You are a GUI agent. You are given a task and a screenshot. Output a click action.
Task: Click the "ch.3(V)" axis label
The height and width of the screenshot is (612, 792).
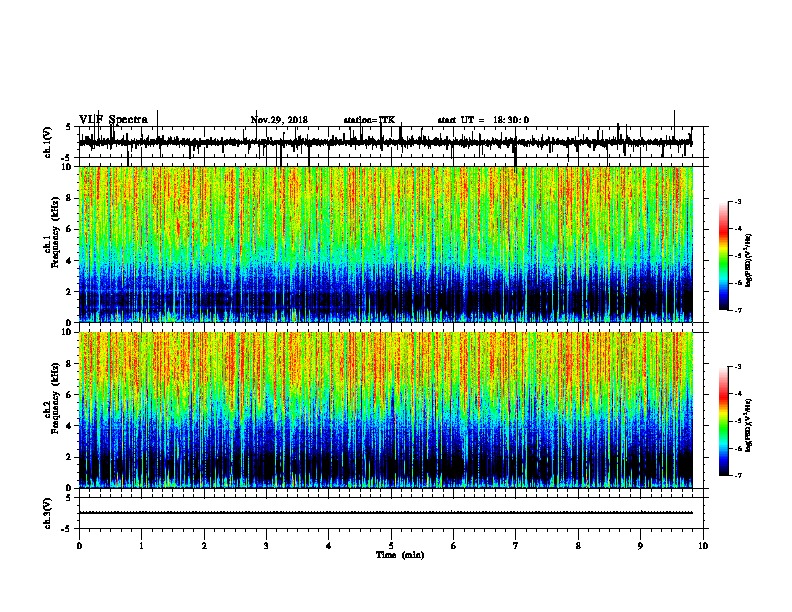(47, 513)
